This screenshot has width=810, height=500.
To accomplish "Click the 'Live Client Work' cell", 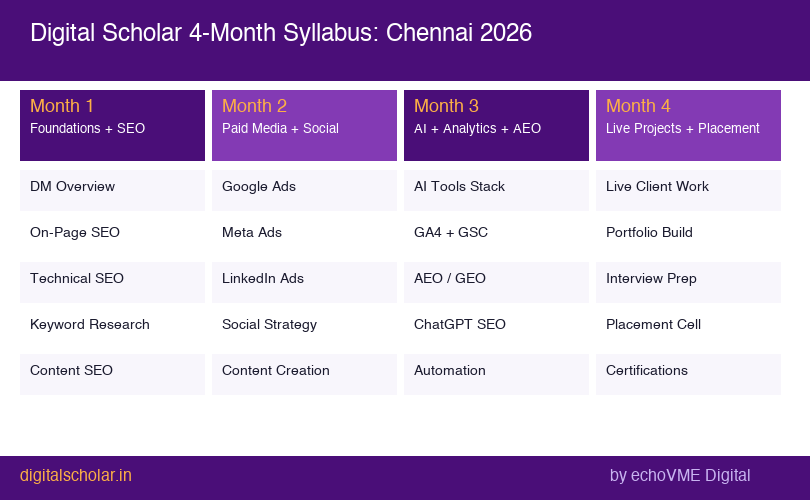I will (688, 190).
